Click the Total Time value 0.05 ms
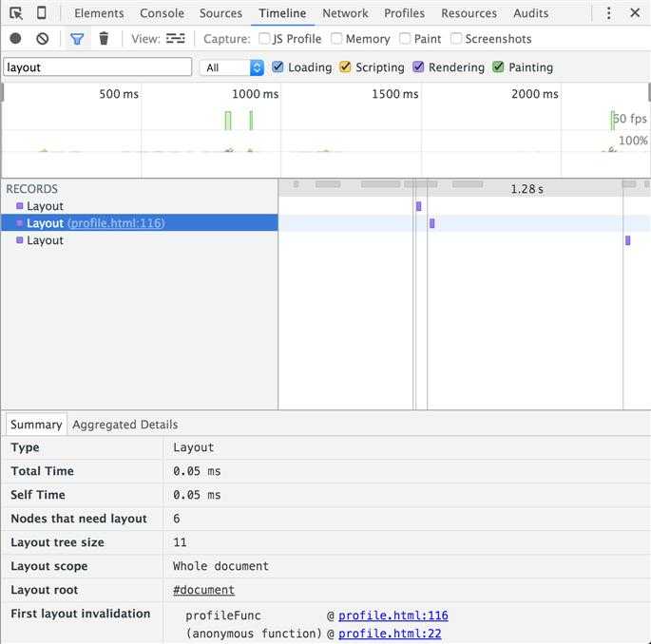Screen dimensions: 651x644 pos(197,471)
